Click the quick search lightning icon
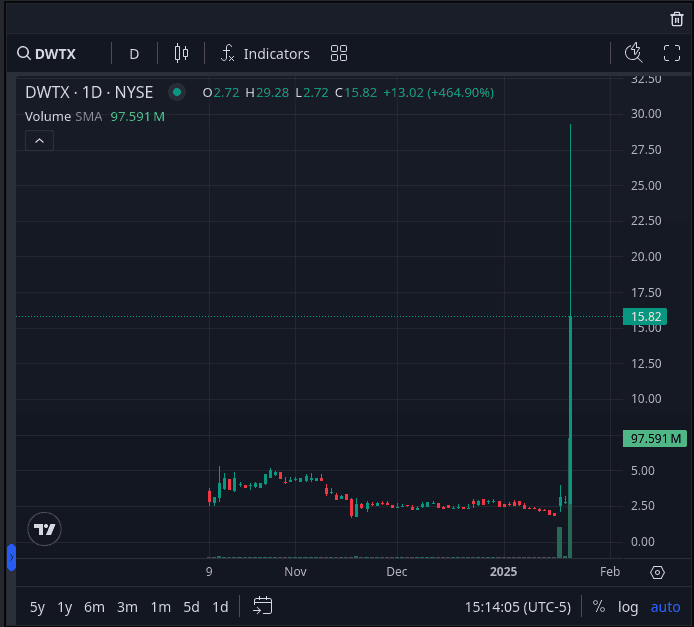This screenshot has width=694, height=627. (633, 53)
